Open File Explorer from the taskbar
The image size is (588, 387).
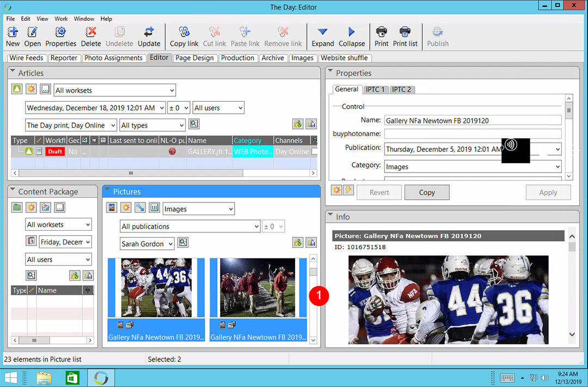point(44,378)
